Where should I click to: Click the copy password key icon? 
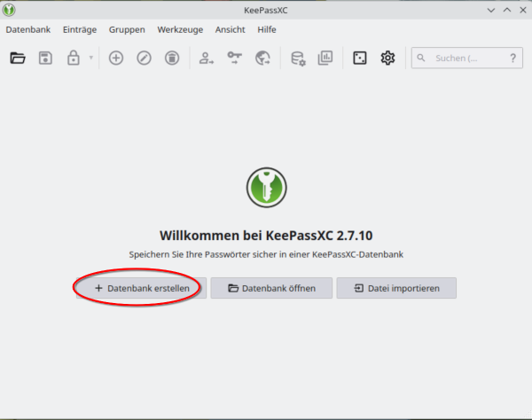(x=234, y=58)
